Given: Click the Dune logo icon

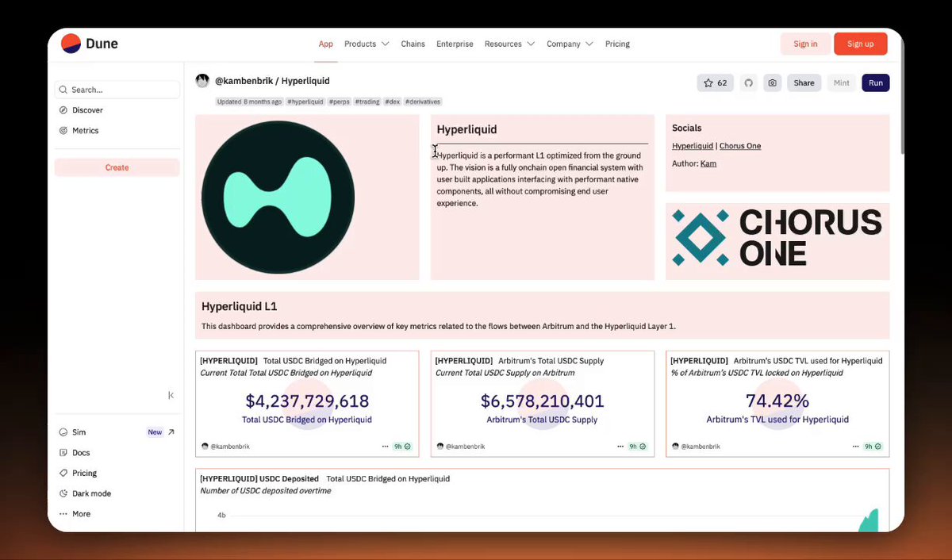Looking at the screenshot, I should coord(71,44).
